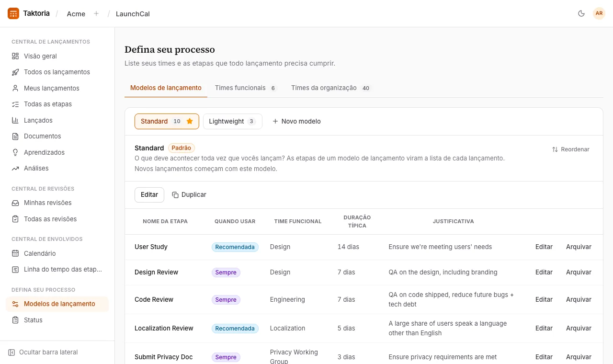Click the Editar template button
Screen dimensions: 613x364
click(x=149, y=195)
